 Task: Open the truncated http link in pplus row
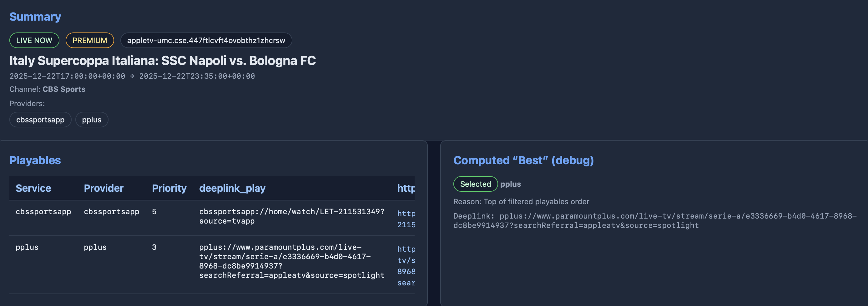[x=406, y=266]
